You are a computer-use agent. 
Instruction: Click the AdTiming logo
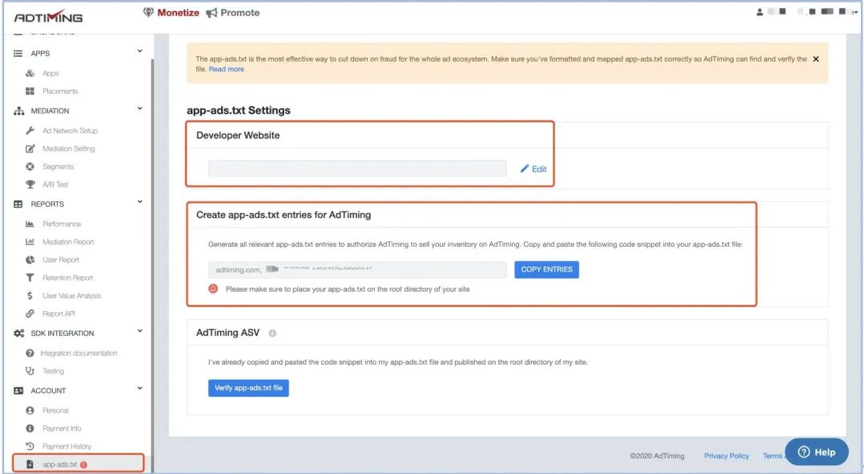(x=48, y=17)
